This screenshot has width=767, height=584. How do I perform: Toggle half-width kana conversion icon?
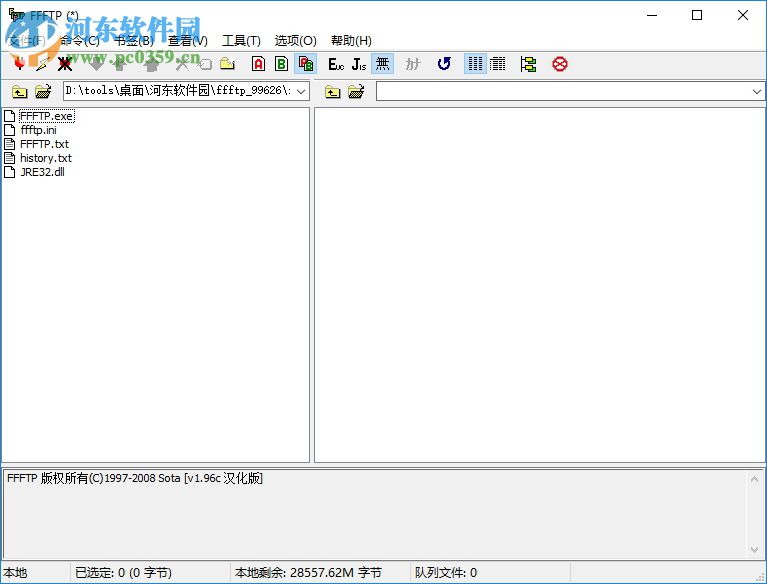(412, 64)
